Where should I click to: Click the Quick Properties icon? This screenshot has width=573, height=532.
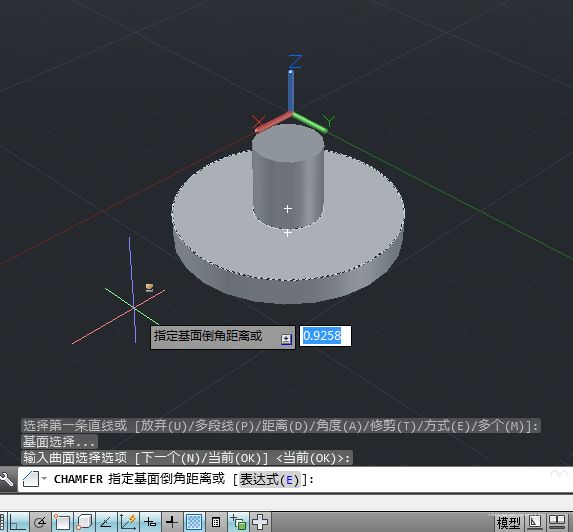(216, 522)
